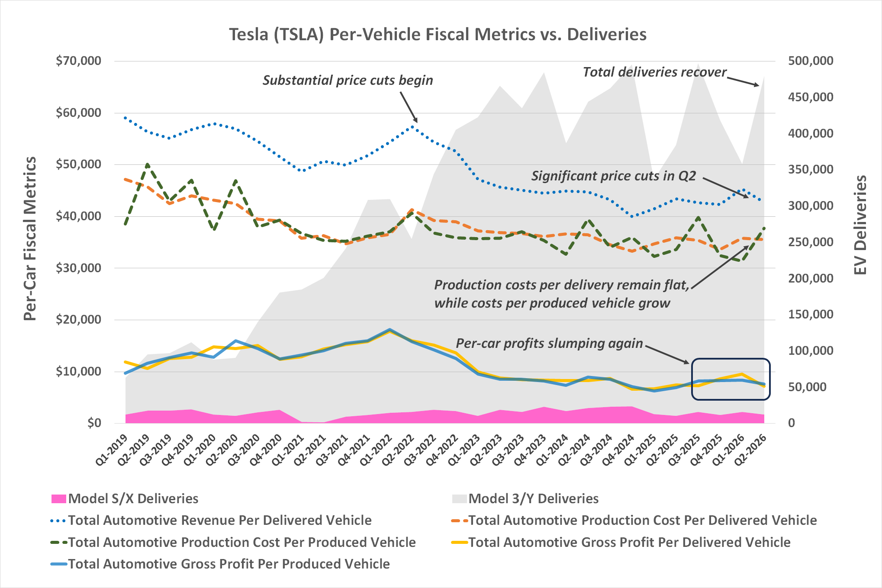Click the chart title "Tesla (TSLA) Per-Vehicle Fiscal Metrics vs. Deliveries"

[438, 35]
